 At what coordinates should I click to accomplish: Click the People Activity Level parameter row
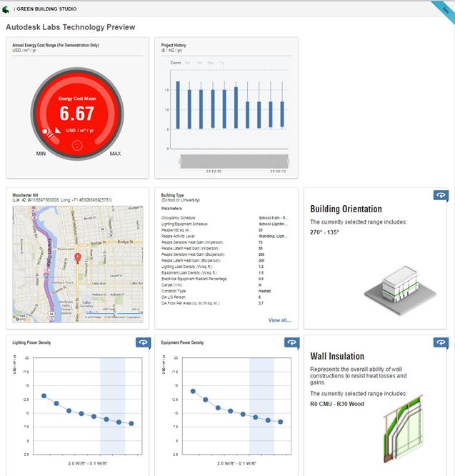225,236
